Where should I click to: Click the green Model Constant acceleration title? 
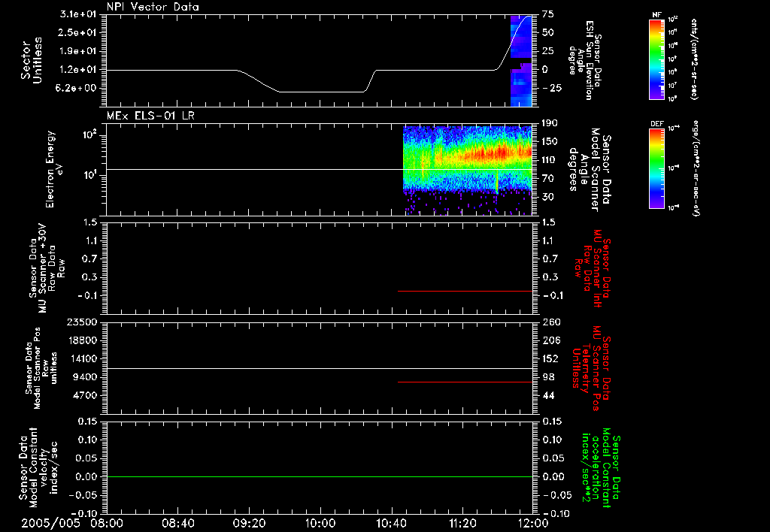click(x=601, y=467)
